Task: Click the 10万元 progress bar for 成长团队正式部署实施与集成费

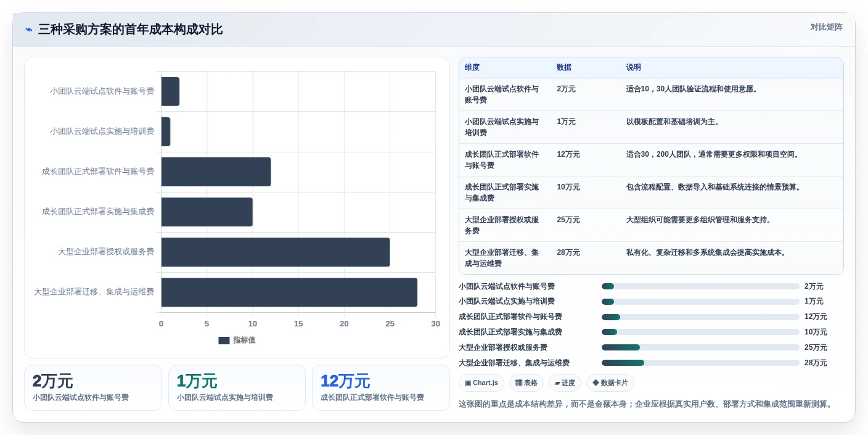Action: pos(700,332)
